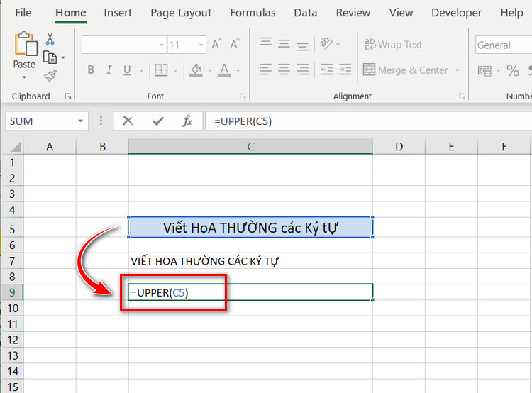The width and height of the screenshot is (532, 393).
Task: Set Bottom Align for cell
Action: tap(302, 45)
